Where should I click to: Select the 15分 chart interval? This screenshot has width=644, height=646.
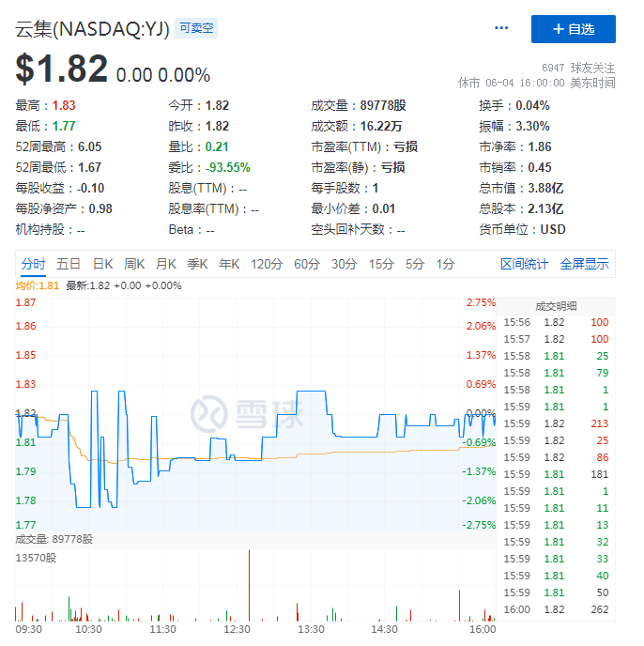coord(381,264)
